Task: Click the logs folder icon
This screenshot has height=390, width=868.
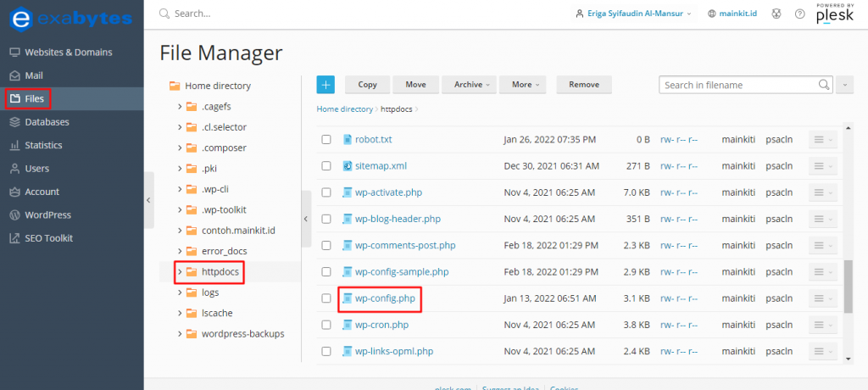Action: (x=192, y=292)
